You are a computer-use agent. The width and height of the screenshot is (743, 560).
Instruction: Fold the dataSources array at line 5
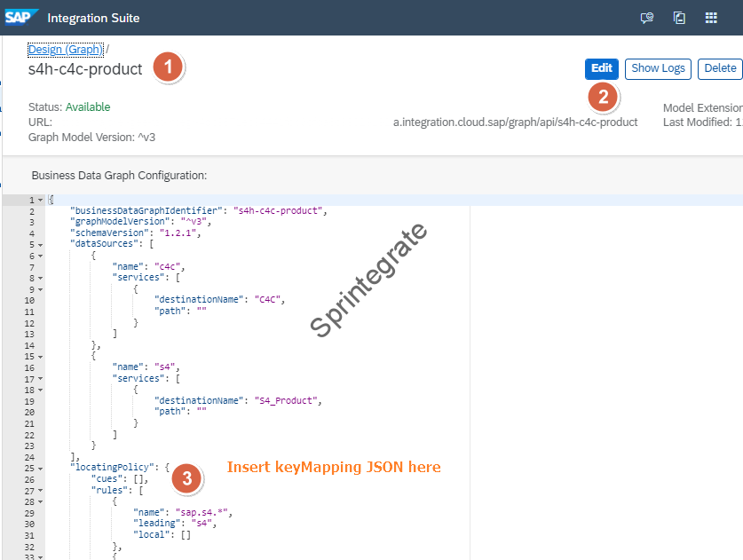click(x=40, y=244)
